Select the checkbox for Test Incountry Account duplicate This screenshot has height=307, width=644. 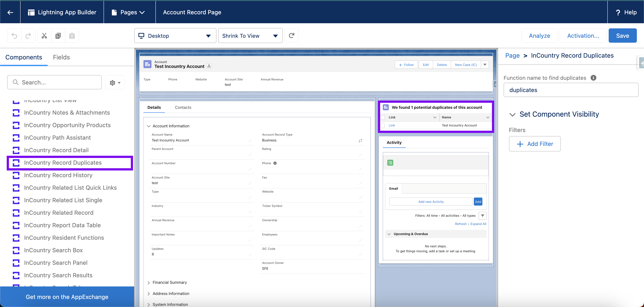(383, 125)
